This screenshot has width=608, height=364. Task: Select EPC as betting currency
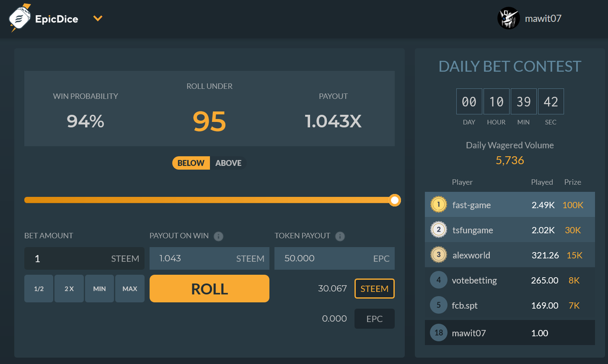point(374,318)
